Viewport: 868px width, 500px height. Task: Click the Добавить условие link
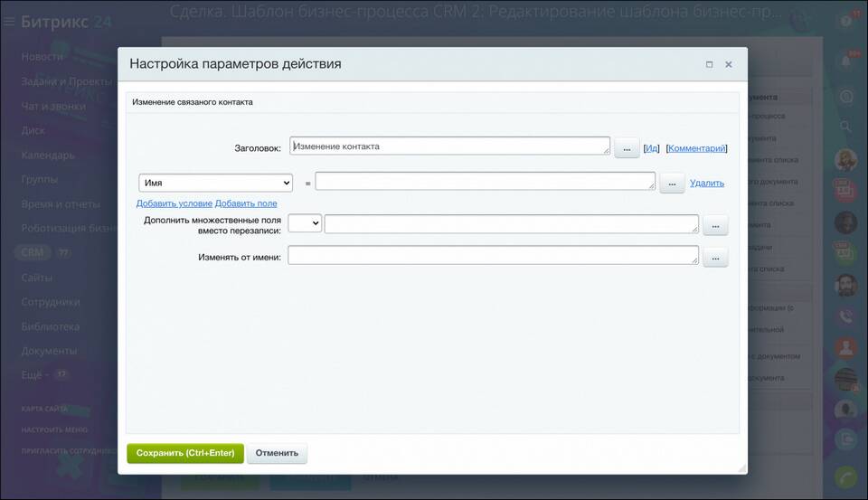pos(174,203)
